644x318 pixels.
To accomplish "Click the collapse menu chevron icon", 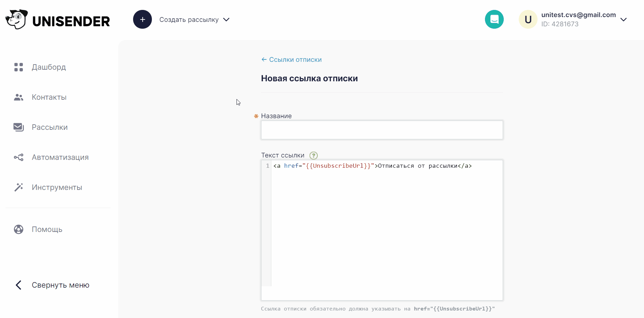I will (x=19, y=285).
